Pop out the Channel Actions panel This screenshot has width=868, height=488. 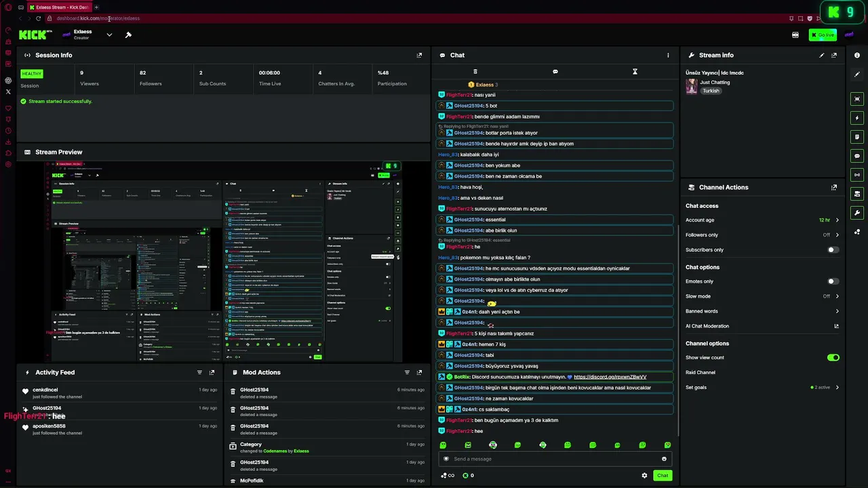coord(834,187)
